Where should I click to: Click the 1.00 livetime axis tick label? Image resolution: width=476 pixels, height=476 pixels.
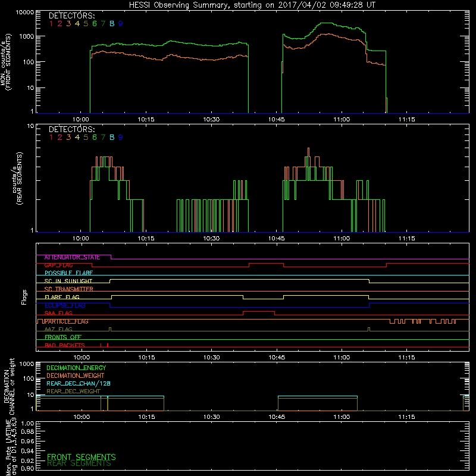(27, 423)
